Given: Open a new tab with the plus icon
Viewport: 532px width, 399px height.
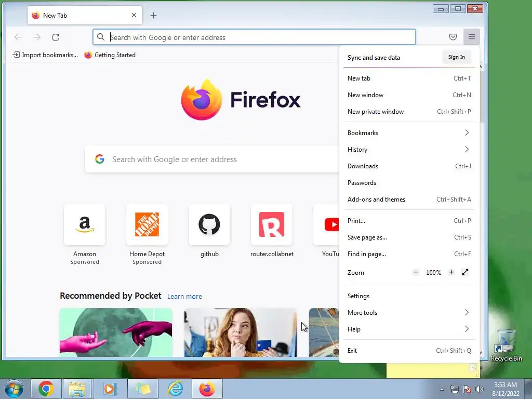Looking at the screenshot, I should 153,15.
